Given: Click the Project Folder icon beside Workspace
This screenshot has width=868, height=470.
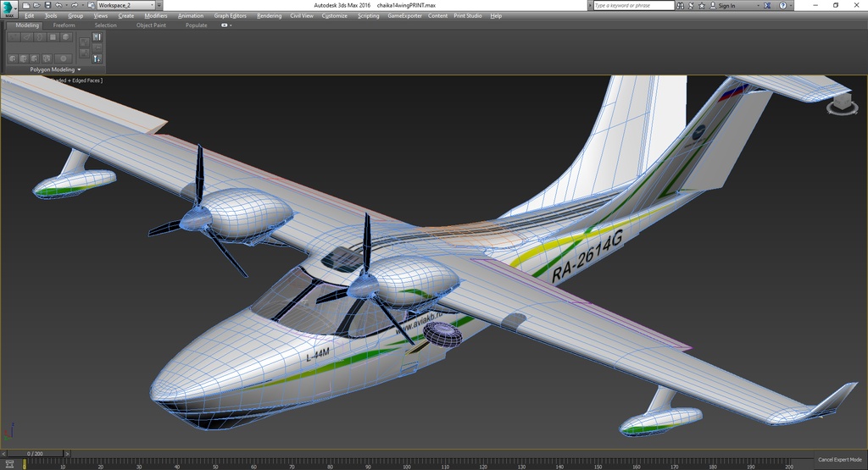Looking at the screenshot, I should coord(92,6).
